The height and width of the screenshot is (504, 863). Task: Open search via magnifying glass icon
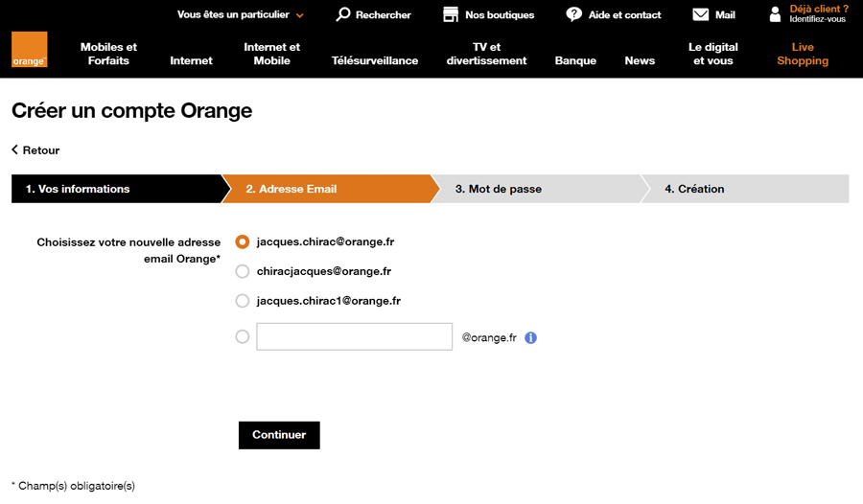point(343,14)
